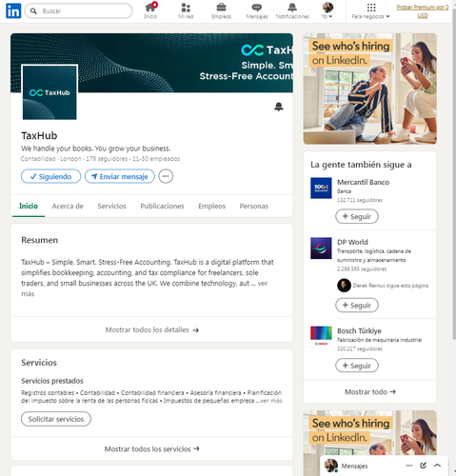Switch to the Servicios tab
The height and width of the screenshot is (476, 456).
[111, 207]
